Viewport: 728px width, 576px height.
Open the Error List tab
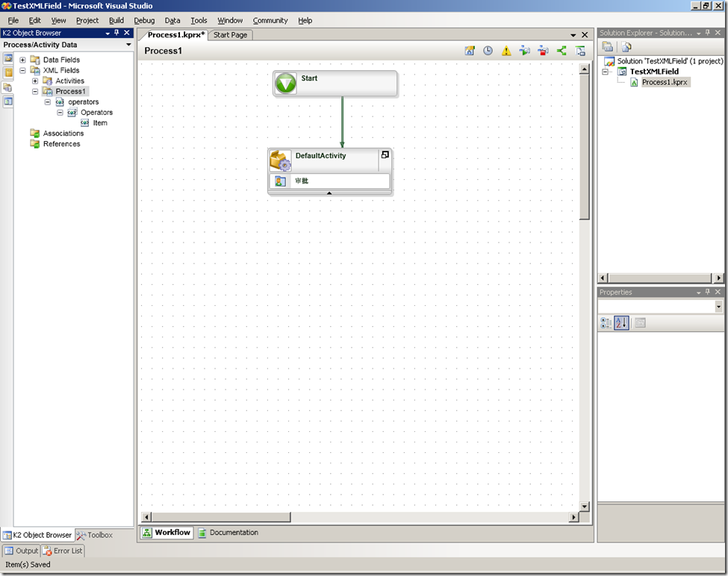coord(63,551)
